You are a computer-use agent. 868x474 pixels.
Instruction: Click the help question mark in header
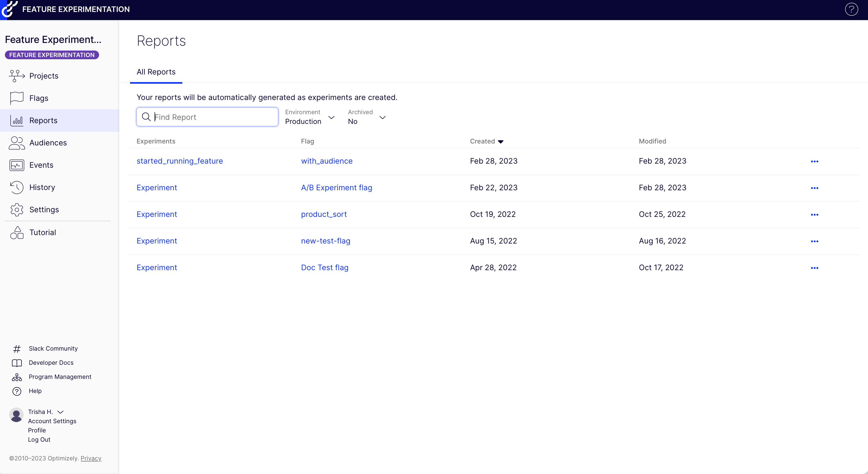click(851, 10)
